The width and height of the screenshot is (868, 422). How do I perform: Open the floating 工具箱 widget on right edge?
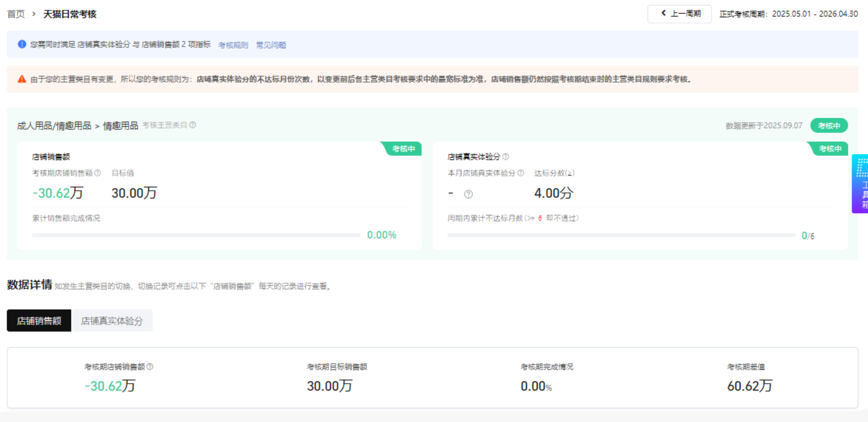pyautogui.click(x=861, y=184)
